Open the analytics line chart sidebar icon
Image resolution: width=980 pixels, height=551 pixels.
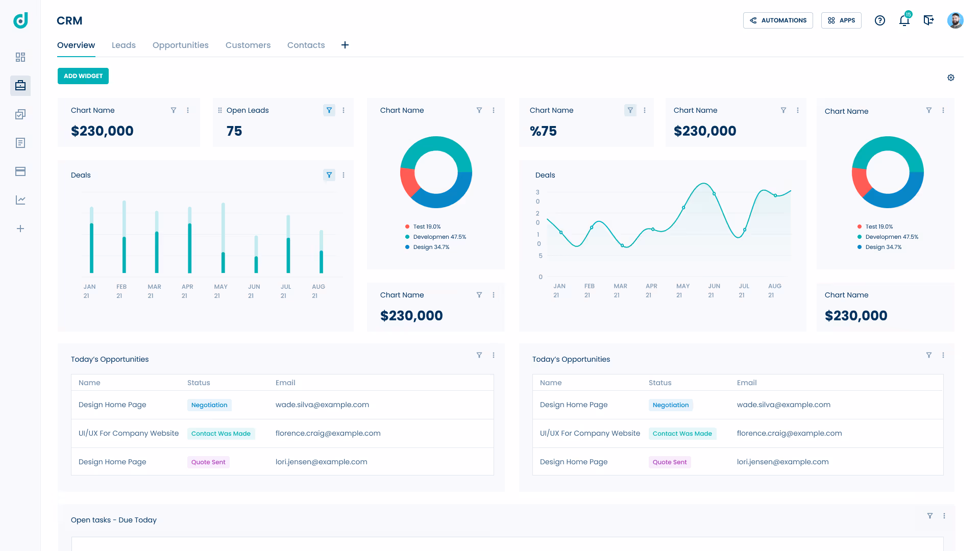pos(20,200)
